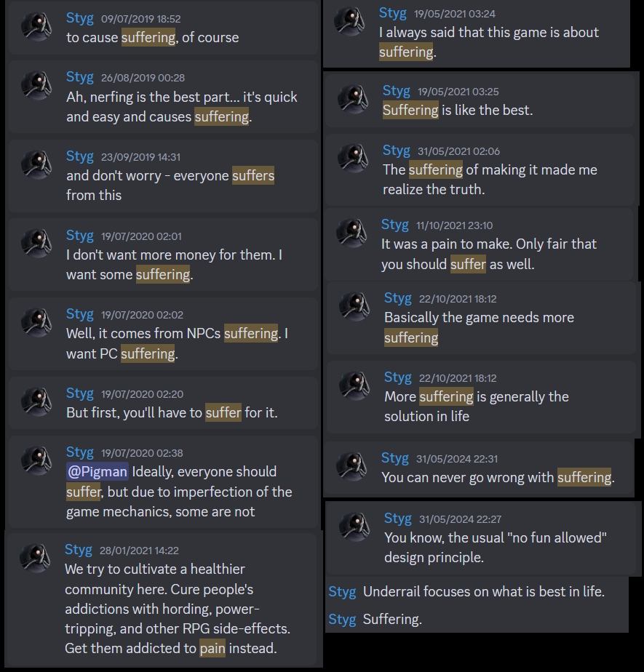This screenshot has height=672, width=644.
Task: Click avatar on the 19/05/2021 03:24 message
Action: point(349,20)
